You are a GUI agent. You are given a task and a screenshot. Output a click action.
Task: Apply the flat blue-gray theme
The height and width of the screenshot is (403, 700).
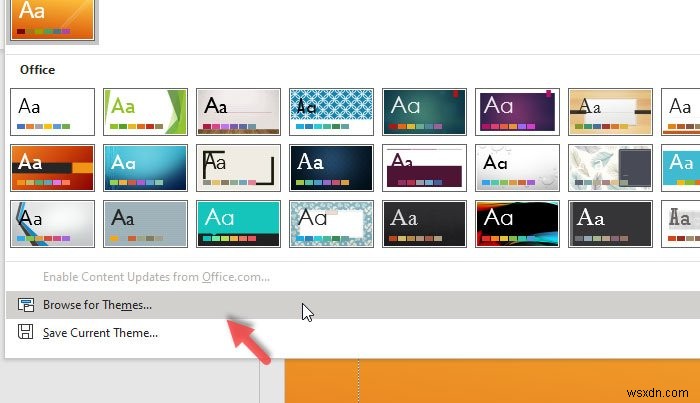pos(146,224)
